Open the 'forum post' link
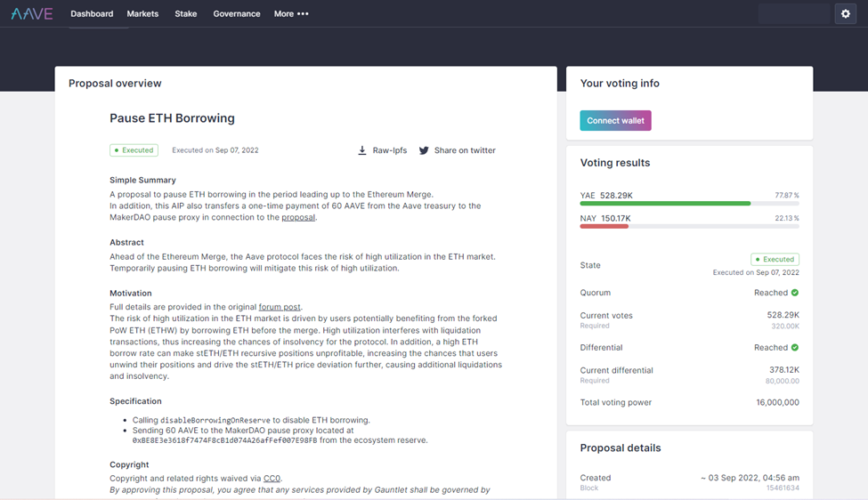This screenshot has width=868, height=500. 280,307
